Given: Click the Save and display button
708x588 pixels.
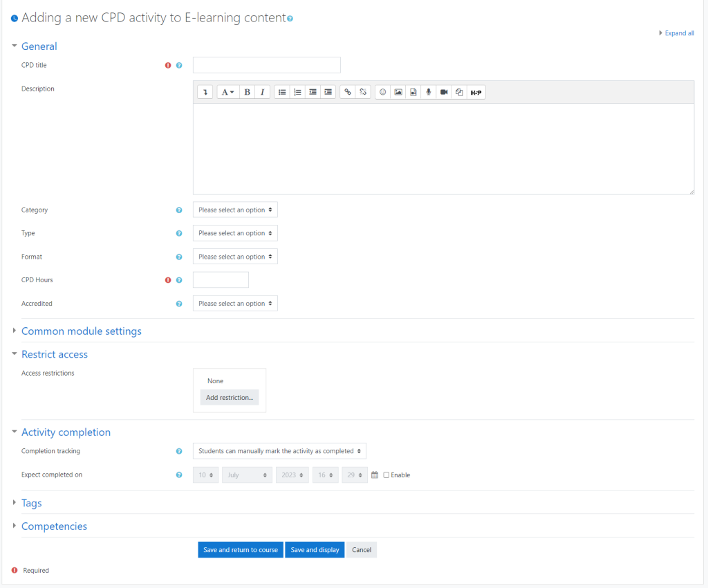Looking at the screenshot, I should coord(315,550).
